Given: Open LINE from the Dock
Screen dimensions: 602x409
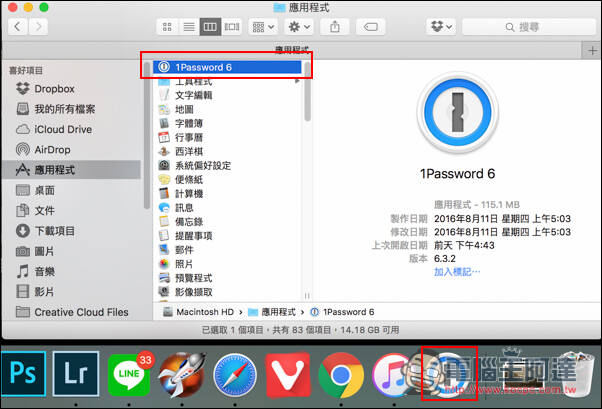Looking at the screenshot, I should click(x=130, y=374).
